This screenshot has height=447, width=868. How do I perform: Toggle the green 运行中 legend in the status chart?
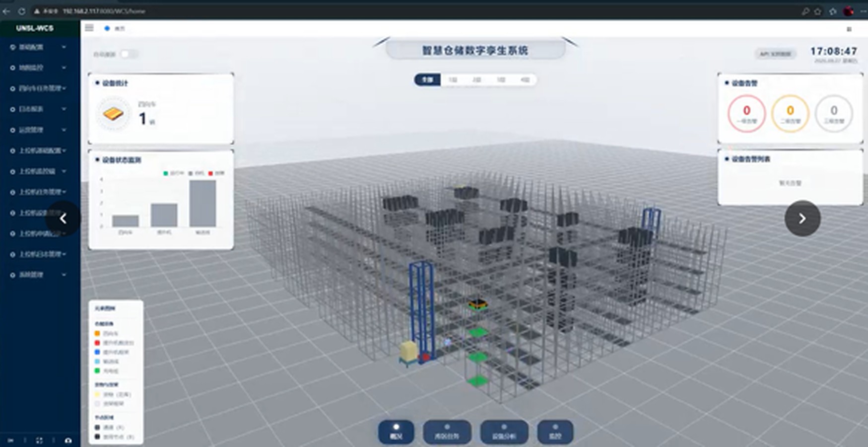(174, 173)
